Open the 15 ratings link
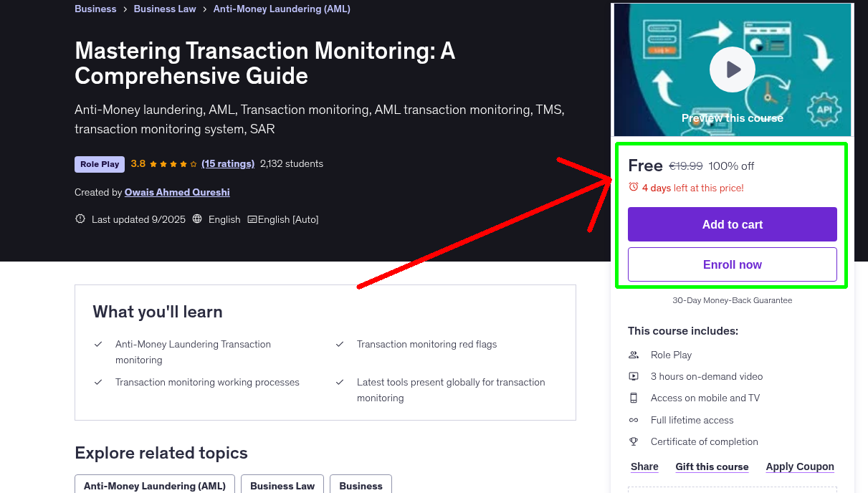This screenshot has width=868, height=493. click(x=228, y=163)
